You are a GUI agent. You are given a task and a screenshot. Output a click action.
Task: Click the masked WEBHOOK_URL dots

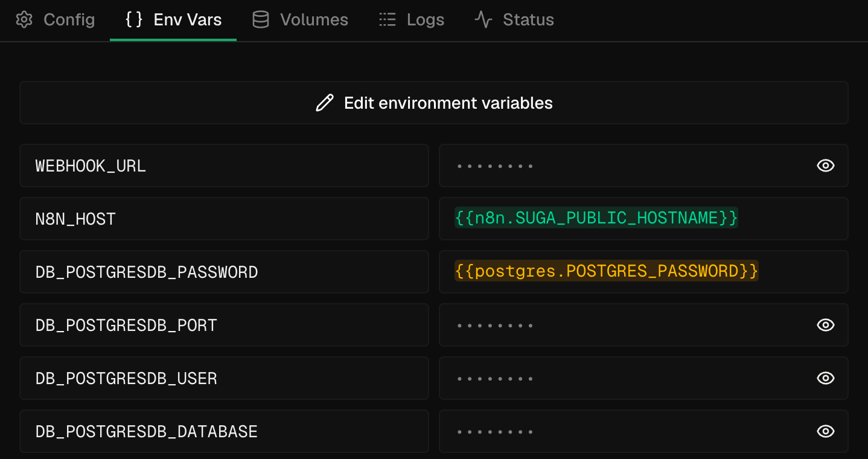tap(495, 166)
